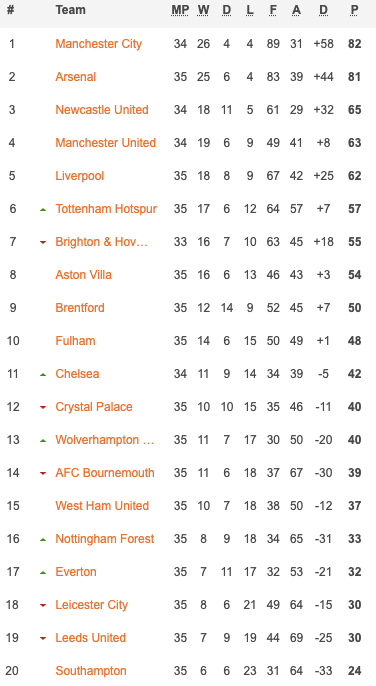This screenshot has height=686, width=376.
Task: Open the Manchester City team link
Action: pos(98,44)
